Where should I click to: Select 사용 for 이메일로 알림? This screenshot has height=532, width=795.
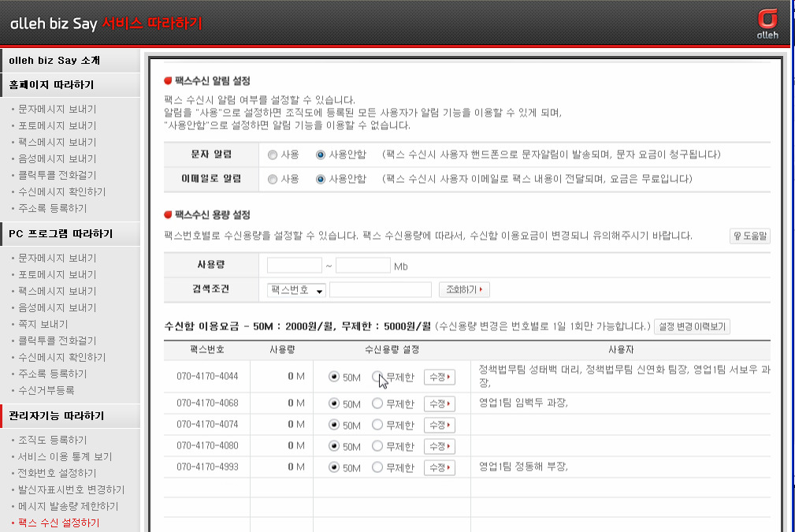[x=273, y=179]
